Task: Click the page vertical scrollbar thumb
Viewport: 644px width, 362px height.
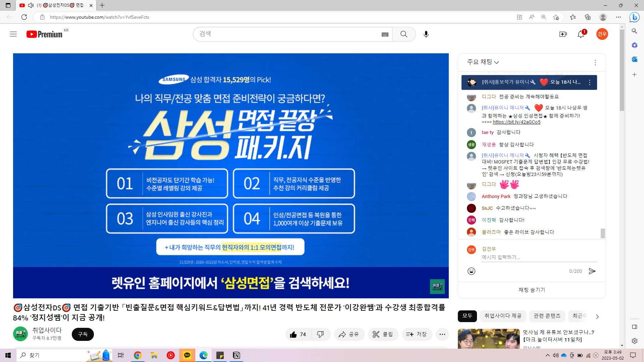Action: tap(622, 70)
